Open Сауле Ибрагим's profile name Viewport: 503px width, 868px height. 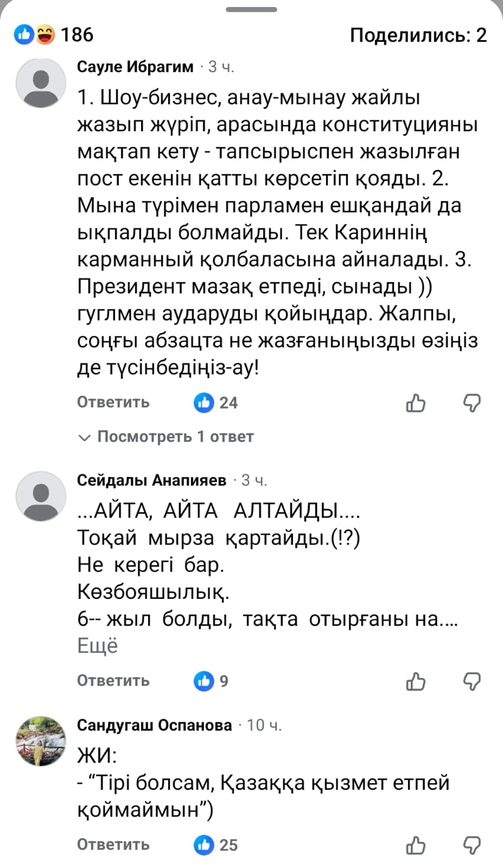[x=135, y=67]
